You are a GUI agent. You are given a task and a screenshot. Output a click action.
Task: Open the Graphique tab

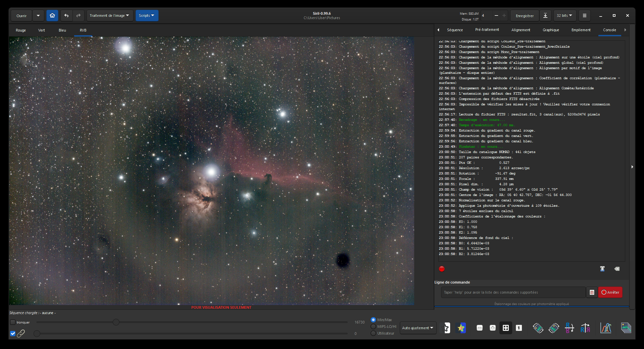point(551,30)
